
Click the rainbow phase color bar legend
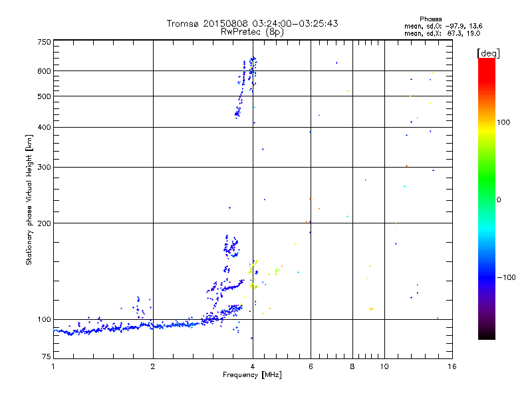tap(487, 199)
